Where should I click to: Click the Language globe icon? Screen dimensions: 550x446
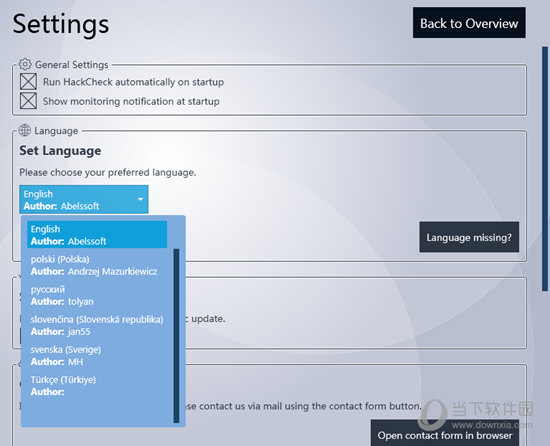click(x=25, y=130)
